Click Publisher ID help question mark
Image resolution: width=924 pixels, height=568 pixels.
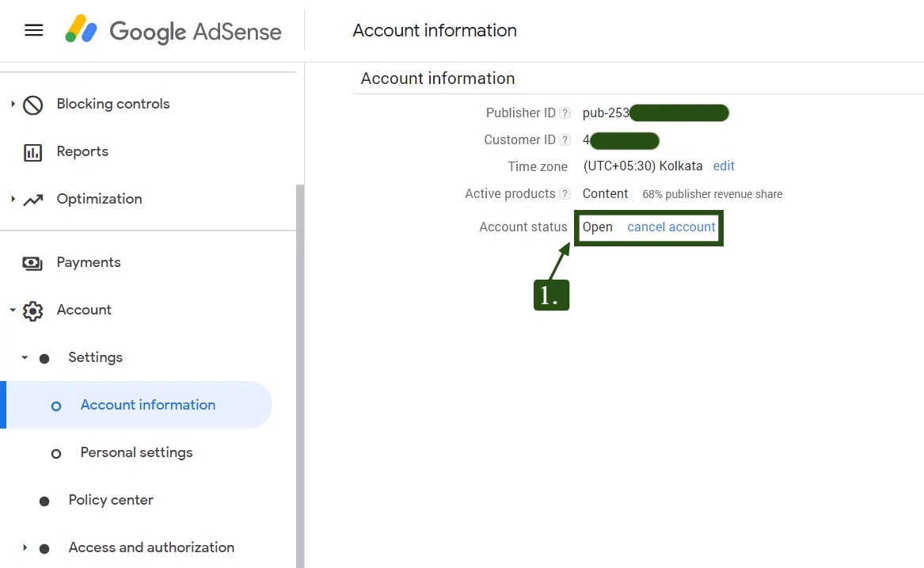click(565, 113)
